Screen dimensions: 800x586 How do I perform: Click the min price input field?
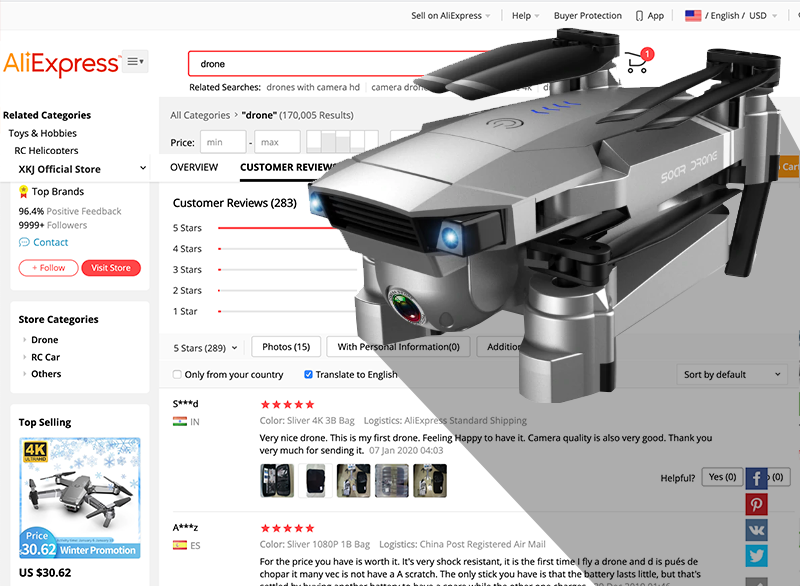tap(223, 142)
